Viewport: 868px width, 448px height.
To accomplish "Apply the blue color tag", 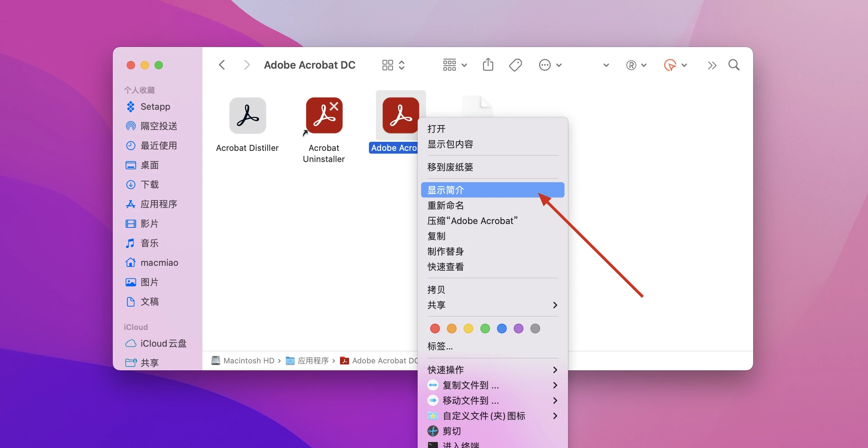I will coord(502,329).
